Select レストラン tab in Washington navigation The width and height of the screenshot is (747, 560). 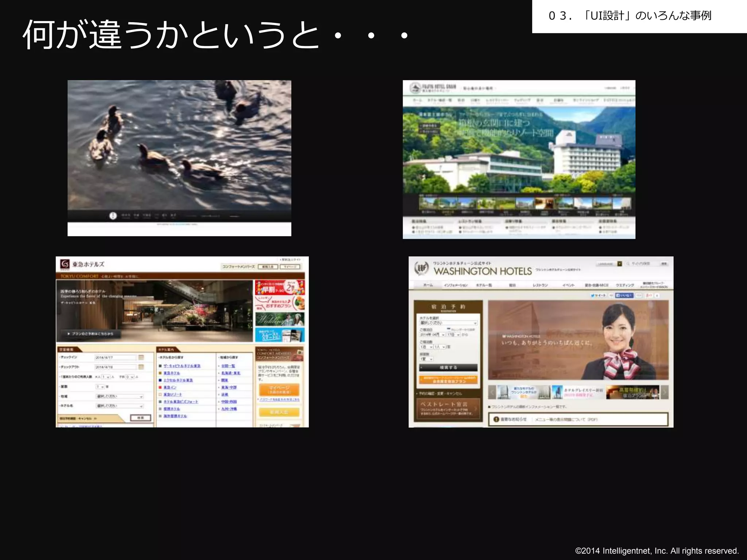(540, 285)
